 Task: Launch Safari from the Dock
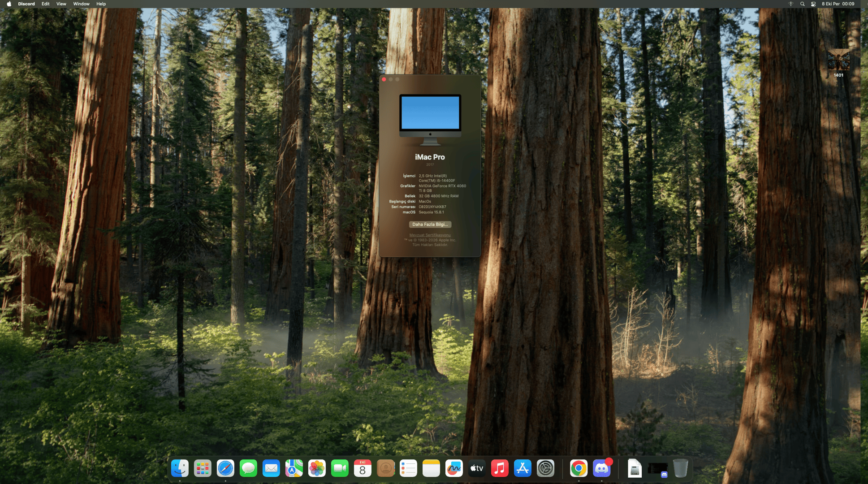click(x=225, y=468)
